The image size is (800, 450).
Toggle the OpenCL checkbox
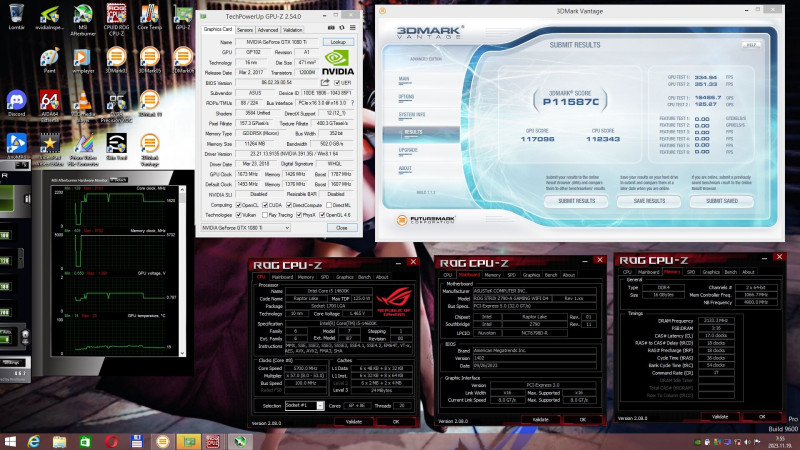coord(238,205)
